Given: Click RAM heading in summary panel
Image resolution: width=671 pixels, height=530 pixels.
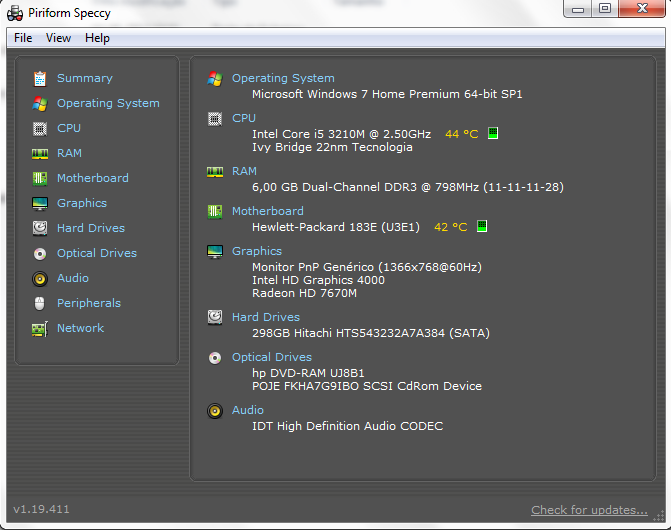Looking at the screenshot, I should (244, 171).
